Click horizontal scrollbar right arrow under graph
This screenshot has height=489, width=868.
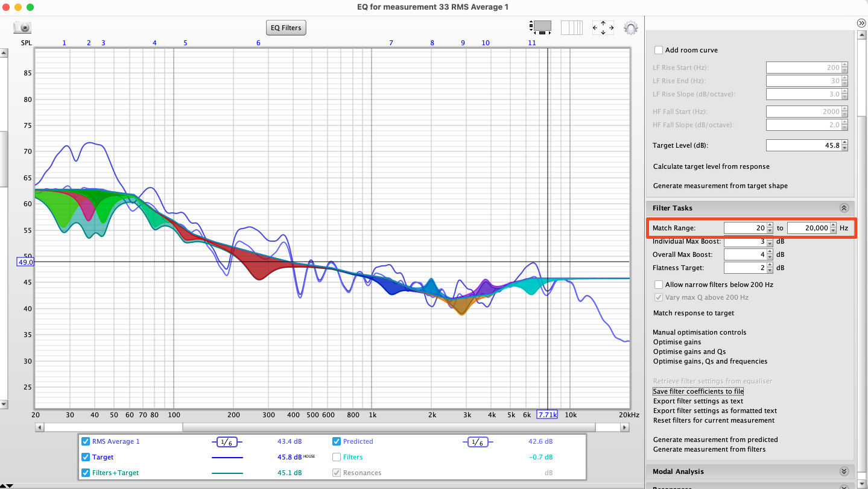[625, 427]
